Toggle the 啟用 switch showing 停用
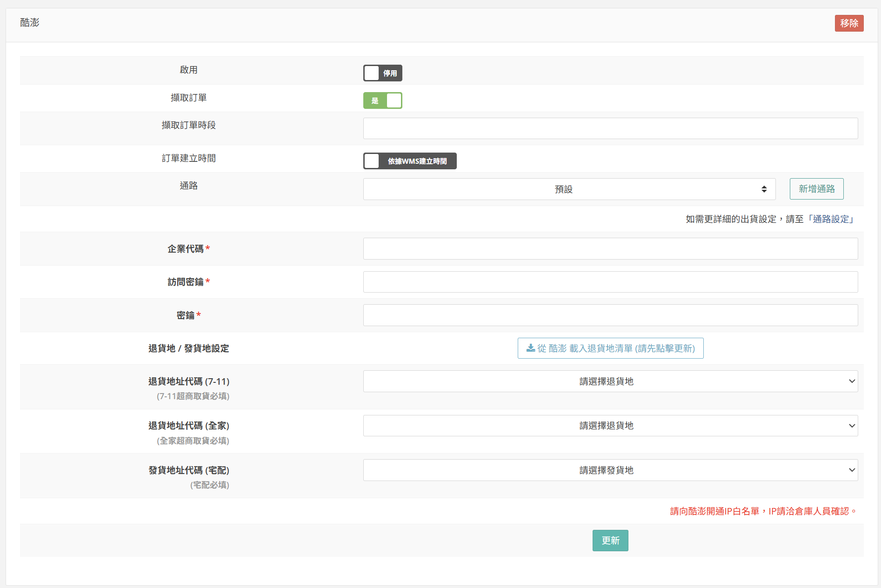Image resolution: width=881 pixels, height=588 pixels. [382, 73]
